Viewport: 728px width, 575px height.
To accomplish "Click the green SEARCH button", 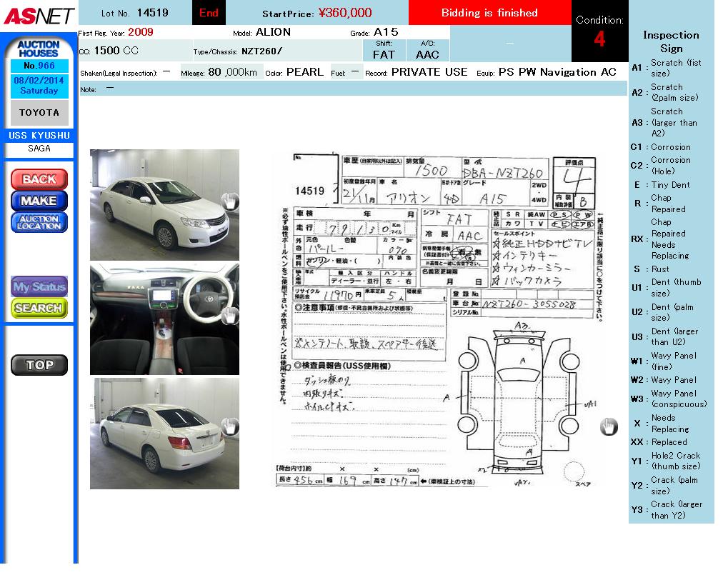I will click(39, 308).
